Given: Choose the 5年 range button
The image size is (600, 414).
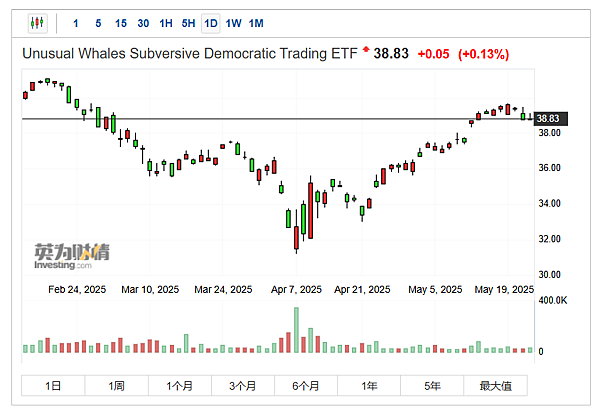Looking at the screenshot, I should [x=432, y=386].
